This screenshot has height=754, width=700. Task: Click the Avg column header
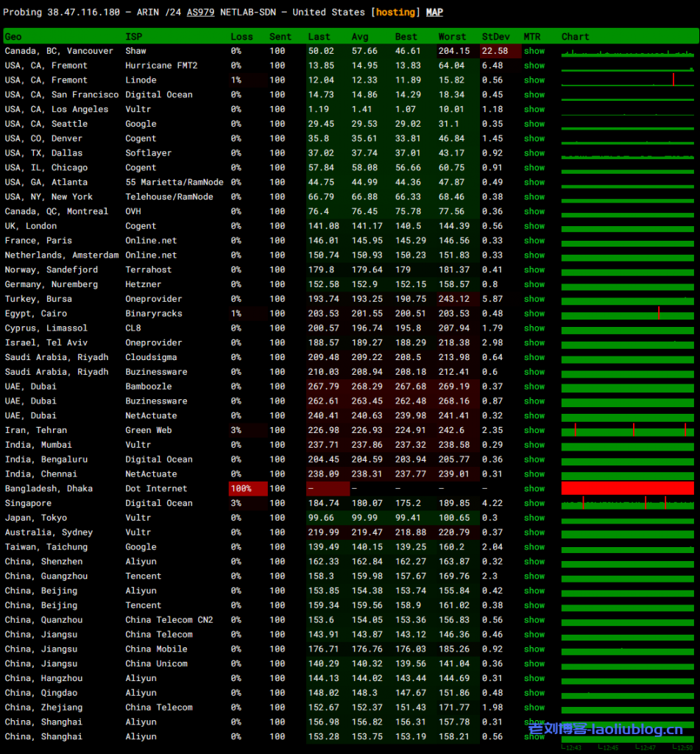[359, 37]
